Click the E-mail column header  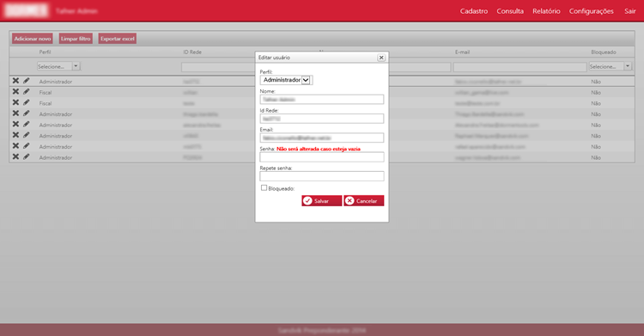click(462, 52)
